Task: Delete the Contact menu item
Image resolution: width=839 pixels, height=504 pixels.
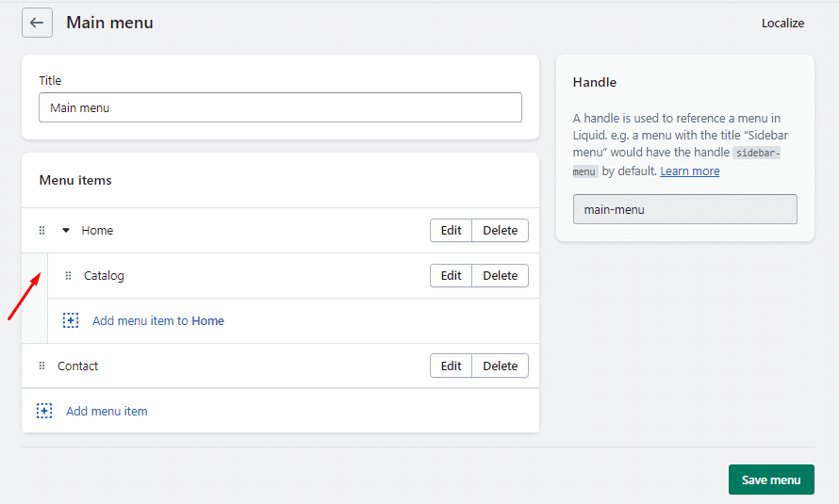Action: click(500, 366)
